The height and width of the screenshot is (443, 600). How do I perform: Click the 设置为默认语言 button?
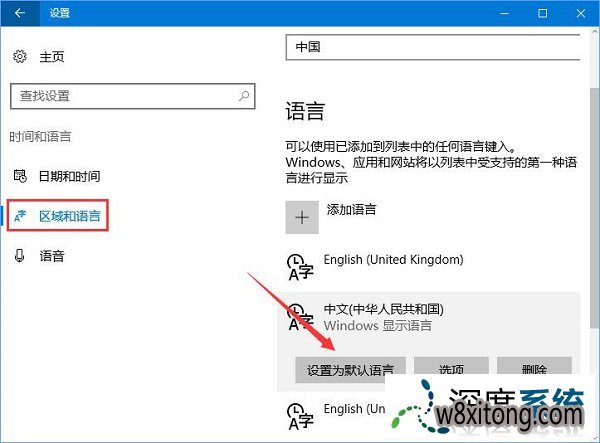350,369
